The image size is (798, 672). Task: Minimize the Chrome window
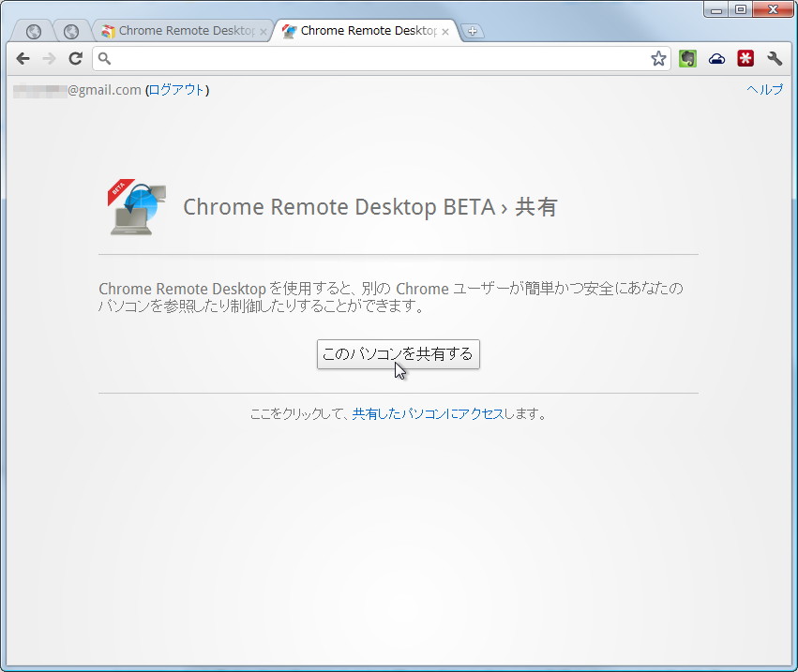[716, 9]
